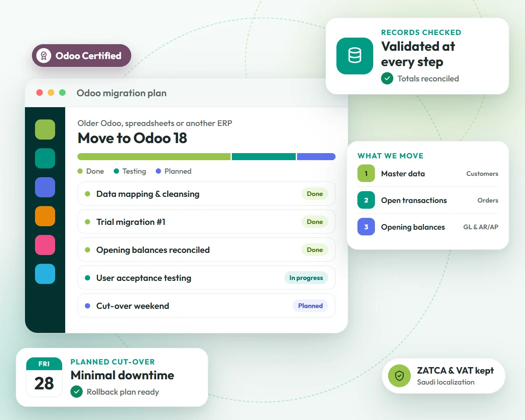Click the Odoo migration plan window title

point(122,93)
